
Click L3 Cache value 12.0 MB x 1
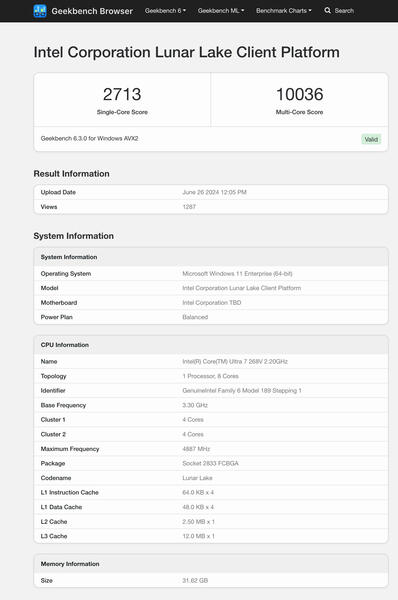pyautogui.click(x=198, y=536)
